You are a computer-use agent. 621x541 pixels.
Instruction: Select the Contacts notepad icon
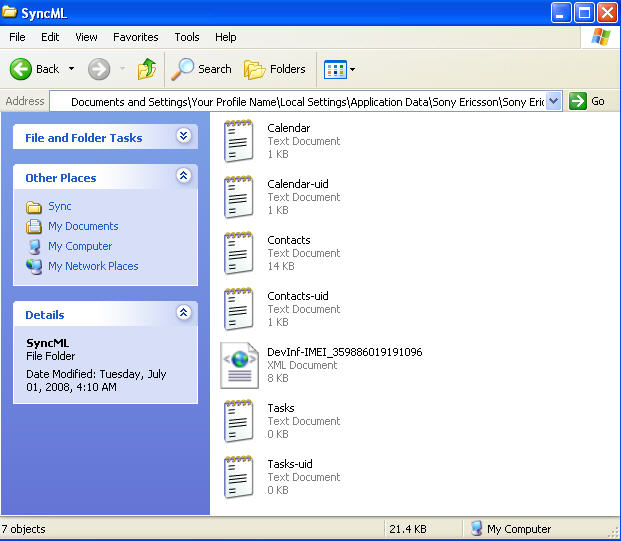pos(239,253)
